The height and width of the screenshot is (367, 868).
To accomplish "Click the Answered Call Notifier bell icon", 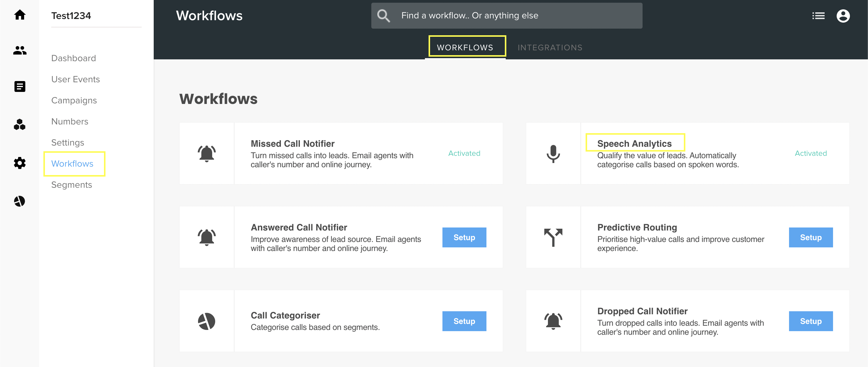I will pos(206,237).
